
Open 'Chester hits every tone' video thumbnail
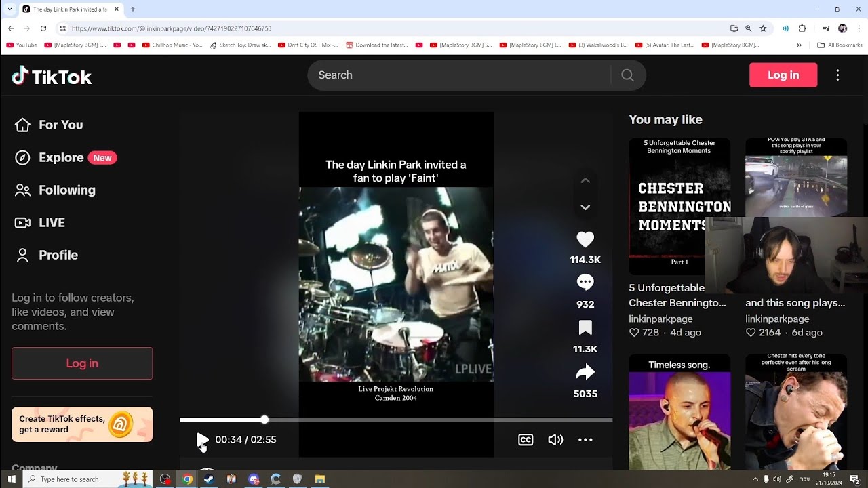(x=796, y=412)
